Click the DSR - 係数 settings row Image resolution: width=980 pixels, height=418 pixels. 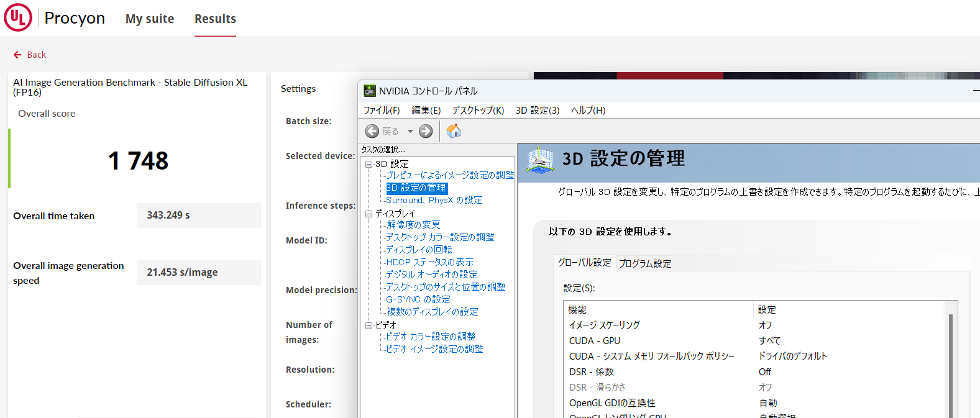point(754,371)
